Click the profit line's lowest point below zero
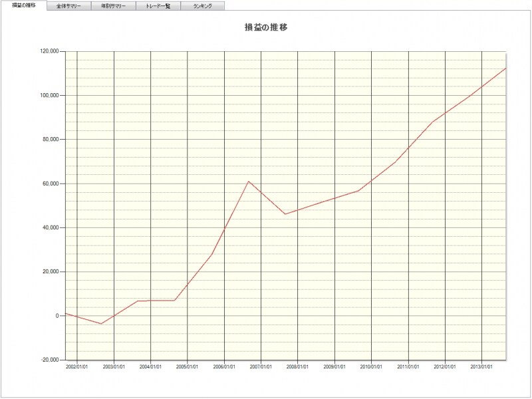 tap(101, 324)
